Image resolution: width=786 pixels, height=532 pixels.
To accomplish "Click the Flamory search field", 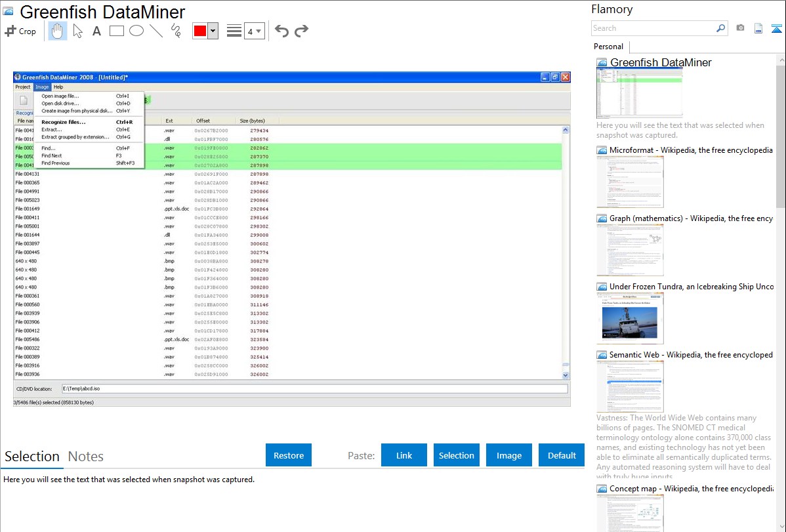I will pyautogui.click(x=653, y=28).
